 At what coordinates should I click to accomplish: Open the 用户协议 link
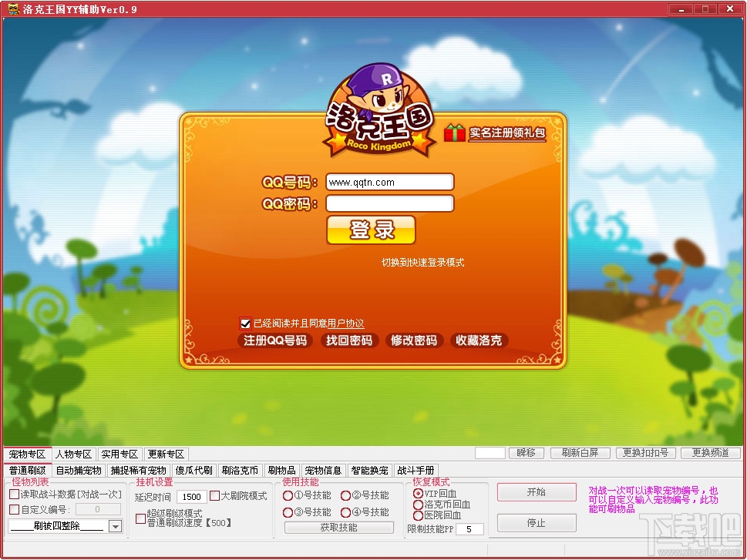346,324
